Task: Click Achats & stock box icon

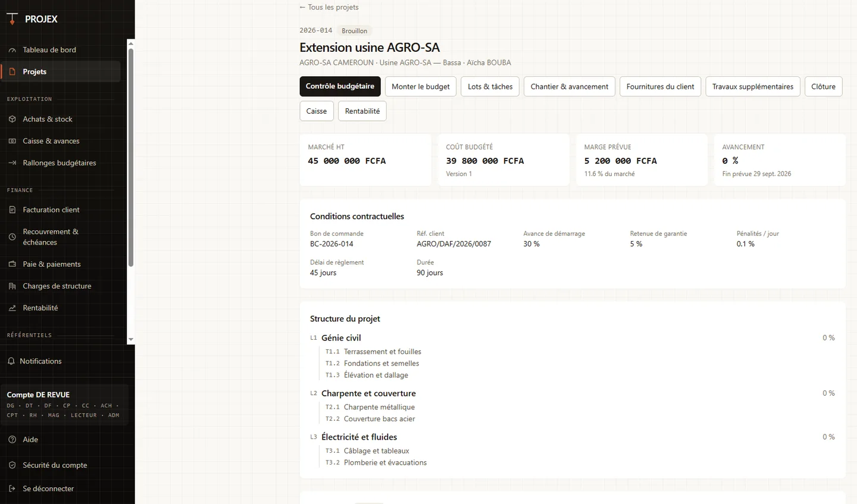Action: 12,120
